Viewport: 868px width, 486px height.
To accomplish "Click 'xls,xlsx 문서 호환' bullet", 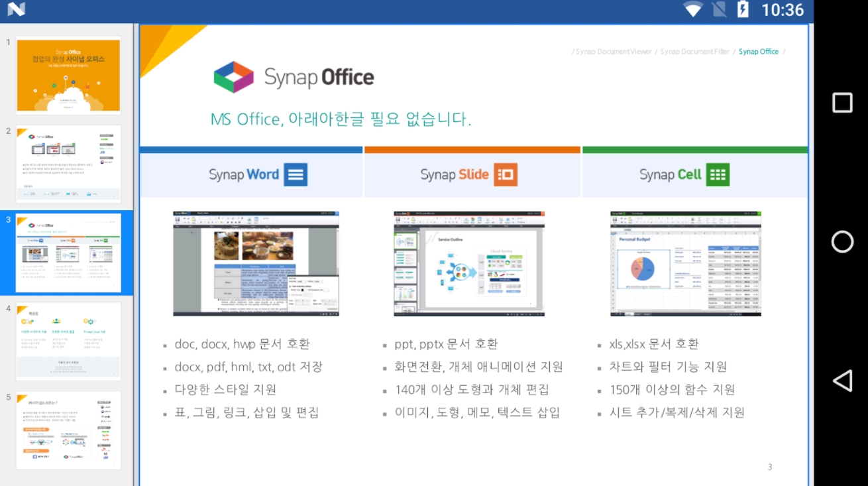I will [654, 344].
